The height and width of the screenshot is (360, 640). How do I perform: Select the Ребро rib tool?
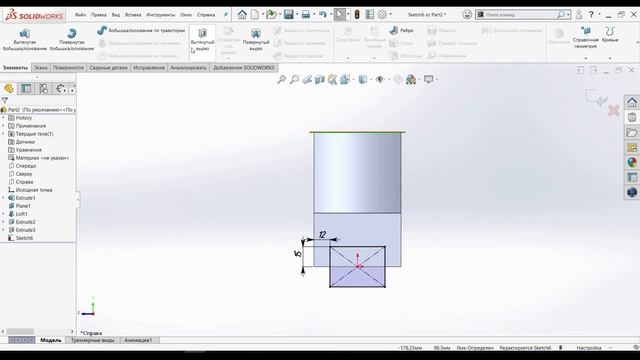(401, 30)
